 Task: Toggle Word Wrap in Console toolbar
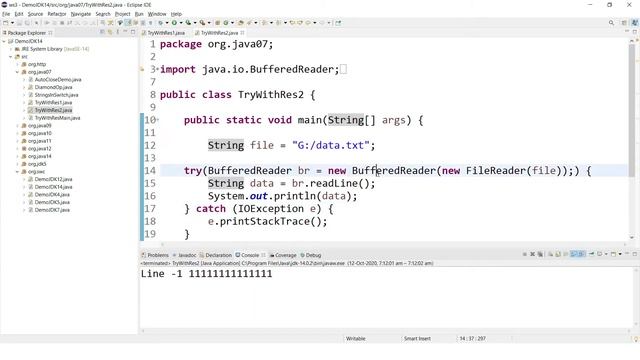click(565, 254)
